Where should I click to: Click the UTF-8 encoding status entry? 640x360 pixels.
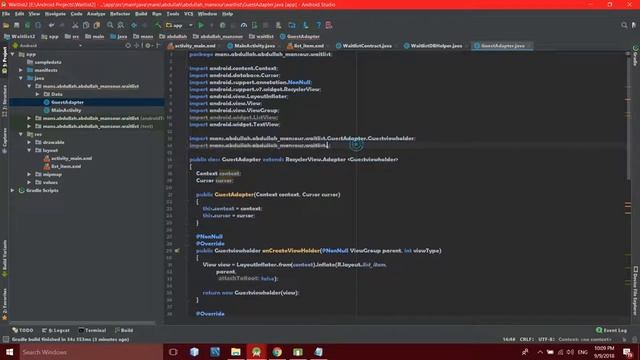[x=546, y=339]
